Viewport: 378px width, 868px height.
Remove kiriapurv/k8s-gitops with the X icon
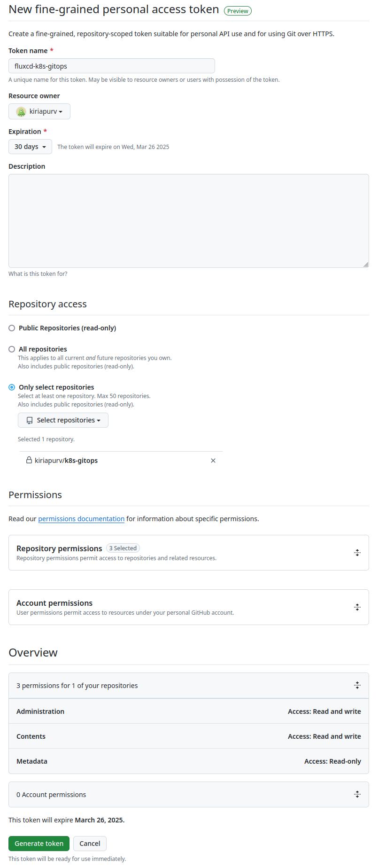click(x=213, y=461)
